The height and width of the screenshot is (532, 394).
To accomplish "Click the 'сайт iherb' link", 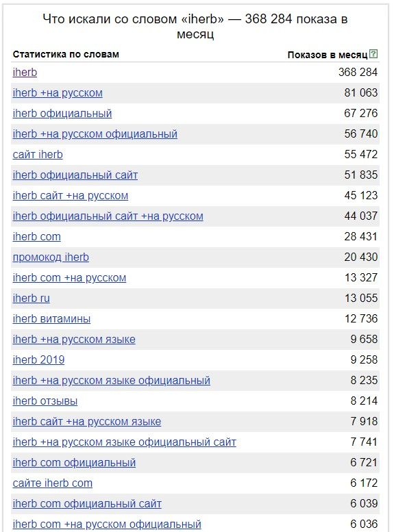I will pos(38,154).
